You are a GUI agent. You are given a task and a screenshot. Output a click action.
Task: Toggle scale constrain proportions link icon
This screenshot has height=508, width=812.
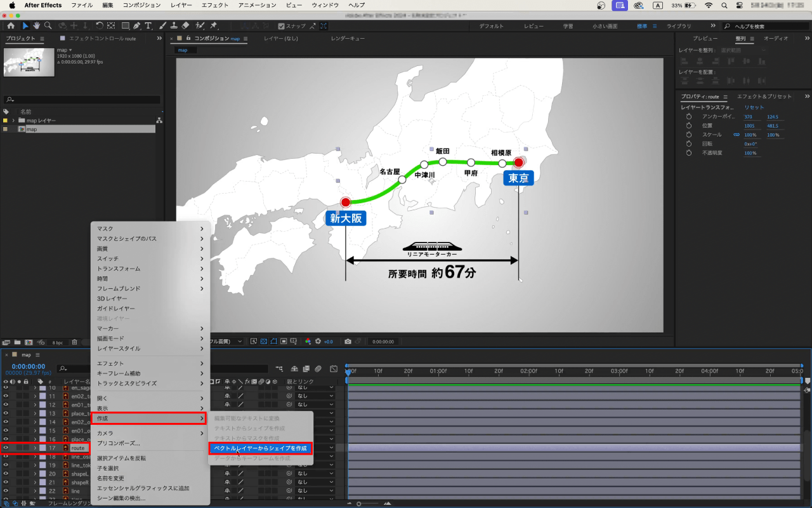click(x=737, y=135)
